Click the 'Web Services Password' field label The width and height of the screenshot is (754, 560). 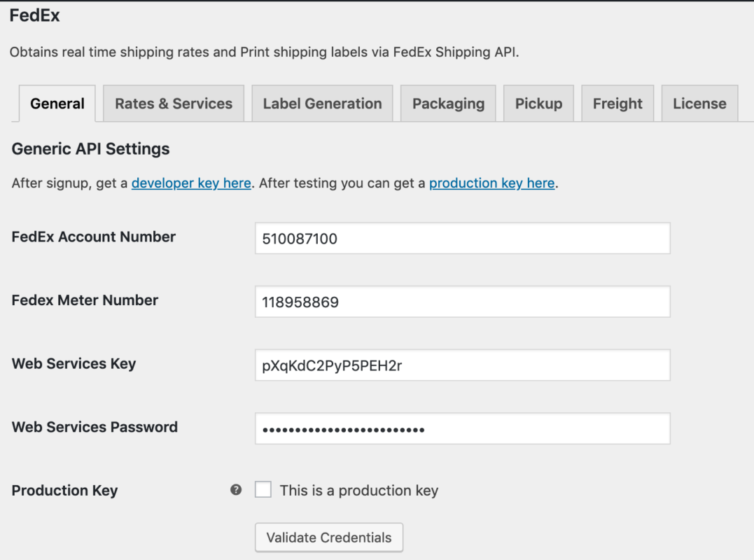(x=95, y=427)
